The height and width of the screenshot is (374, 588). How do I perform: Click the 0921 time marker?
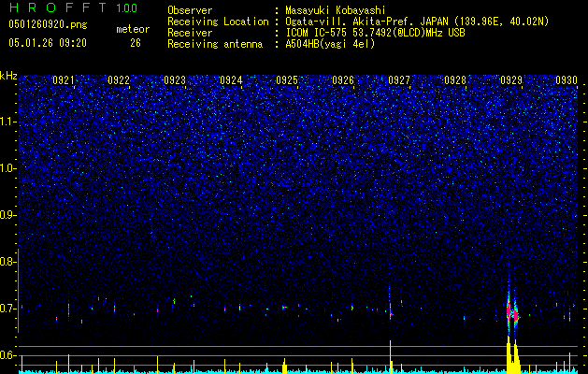pyautogui.click(x=63, y=79)
